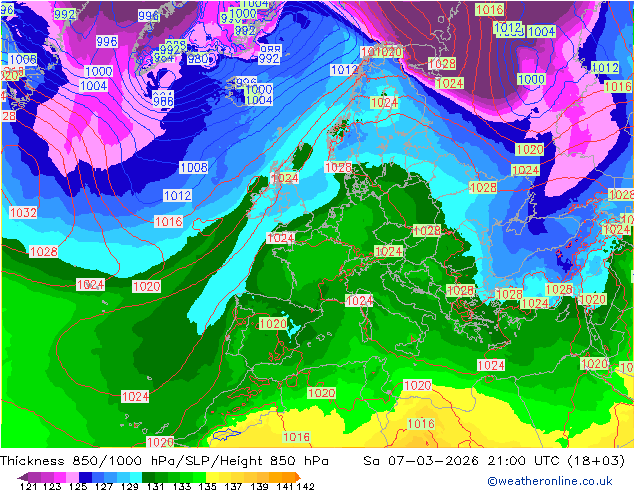
Task: Click the blue 986 isobar label
Action: click(163, 101)
